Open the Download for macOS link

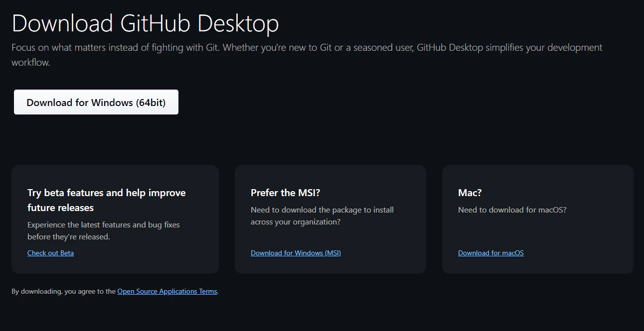[490, 253]
